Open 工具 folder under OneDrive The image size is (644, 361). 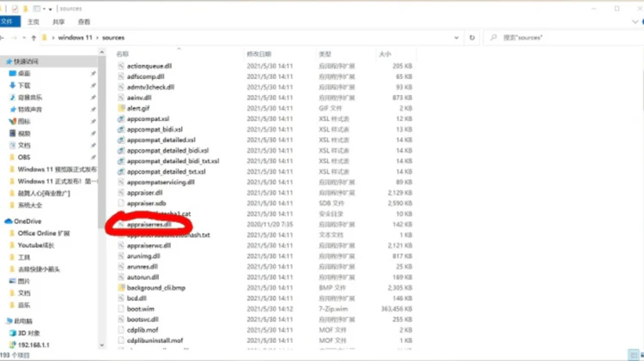click(24, 257)
